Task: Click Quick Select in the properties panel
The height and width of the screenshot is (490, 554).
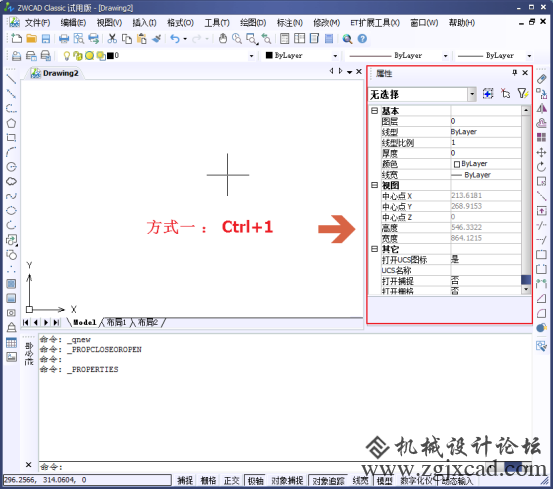Action: pyautogui.click(x=523, y=94)
